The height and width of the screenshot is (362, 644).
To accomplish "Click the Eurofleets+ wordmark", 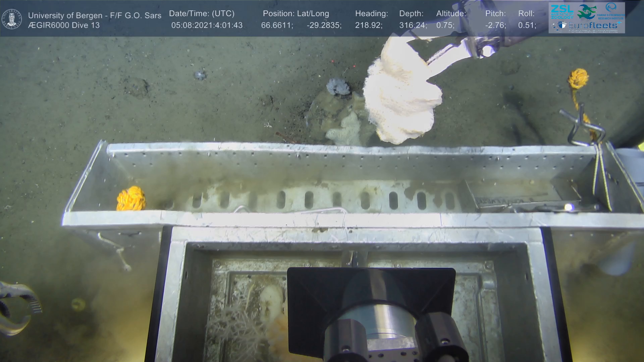I will 592,25.
